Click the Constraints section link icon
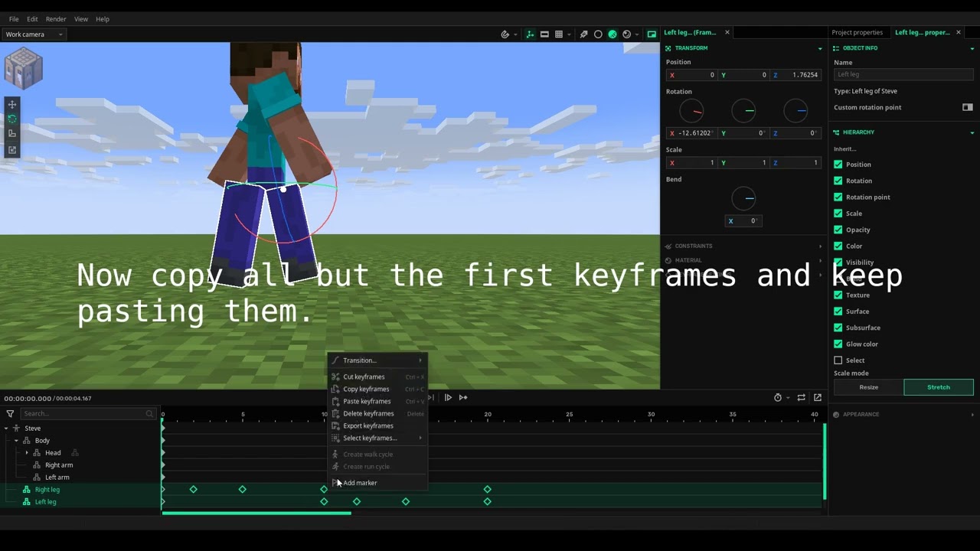The width and height of the screenshot is (980, 551). tap(668, 246)
